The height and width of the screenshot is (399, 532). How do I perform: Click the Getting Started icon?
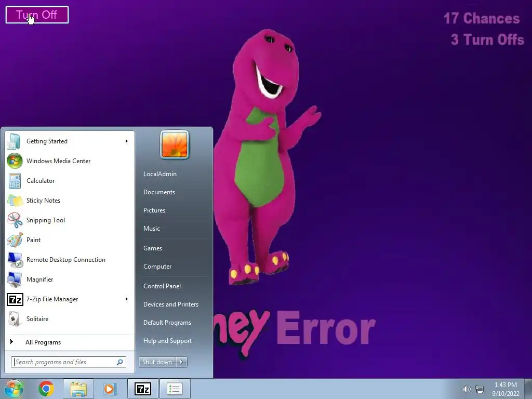tap(15, 141)
